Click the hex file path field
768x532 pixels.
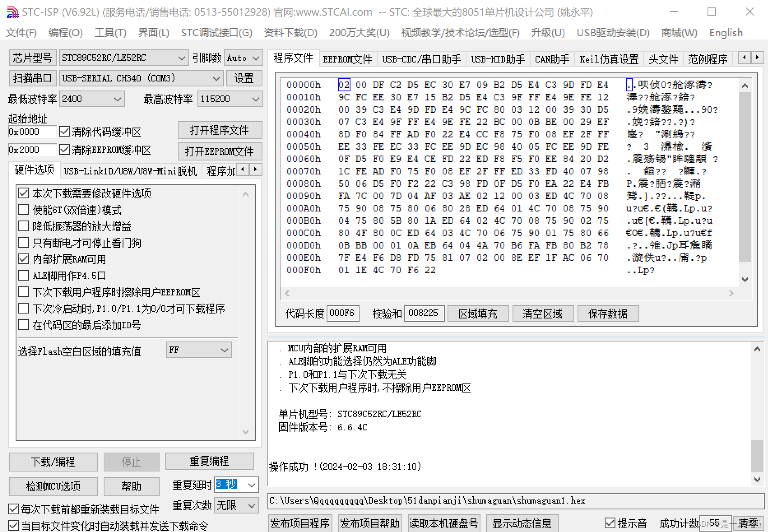tap(515, 501)
